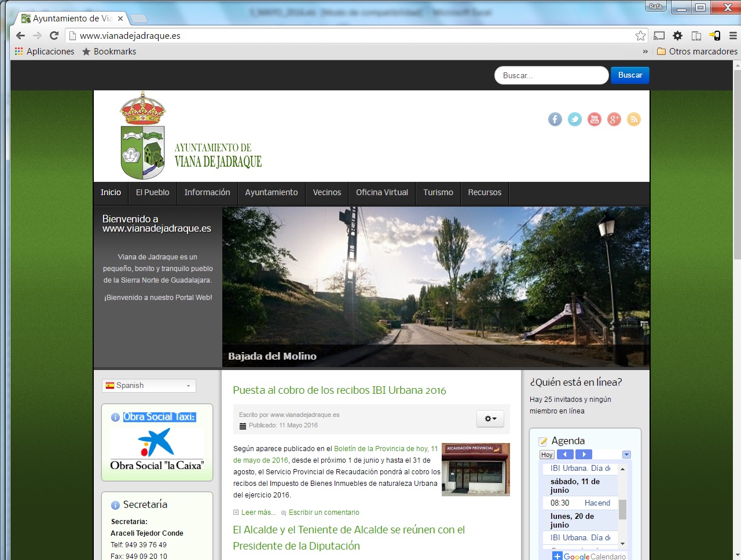
Task: Click the Buscar search button
Action: [630, 75]
